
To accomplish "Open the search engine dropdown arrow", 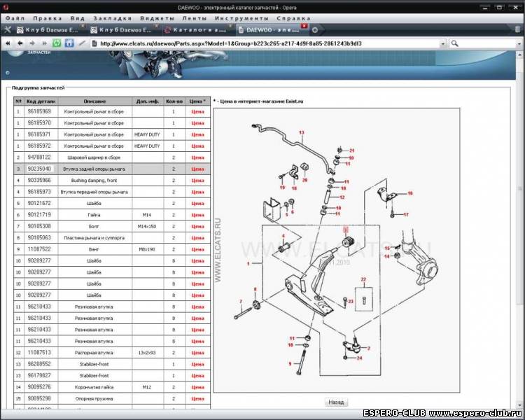I will coord(519,43).
